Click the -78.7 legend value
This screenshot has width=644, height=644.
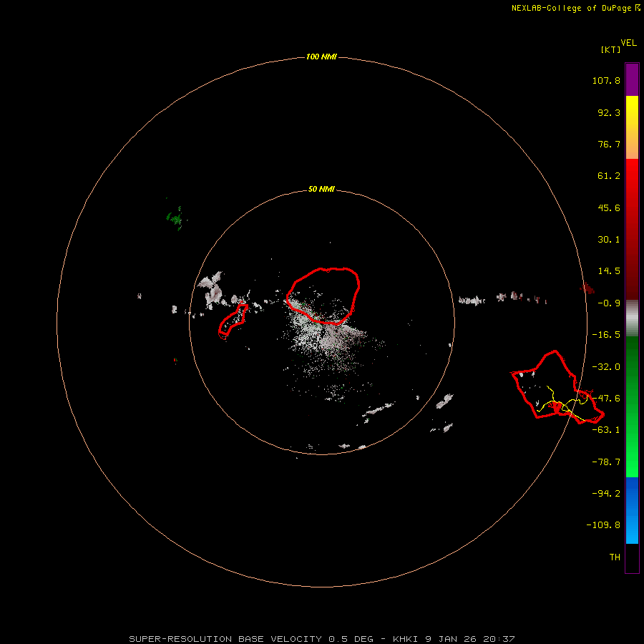606,462
